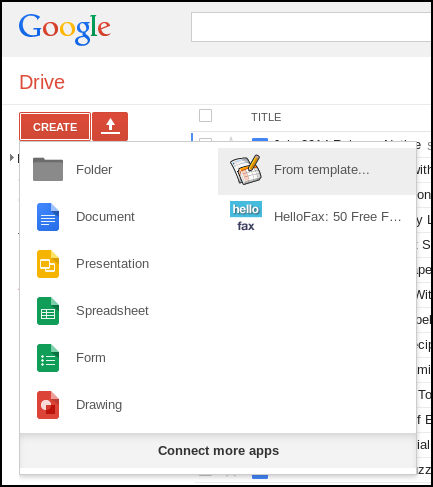Open the Drive heading link
The height and width of the screenshot is (487, 433).
(x=42, y=82)
